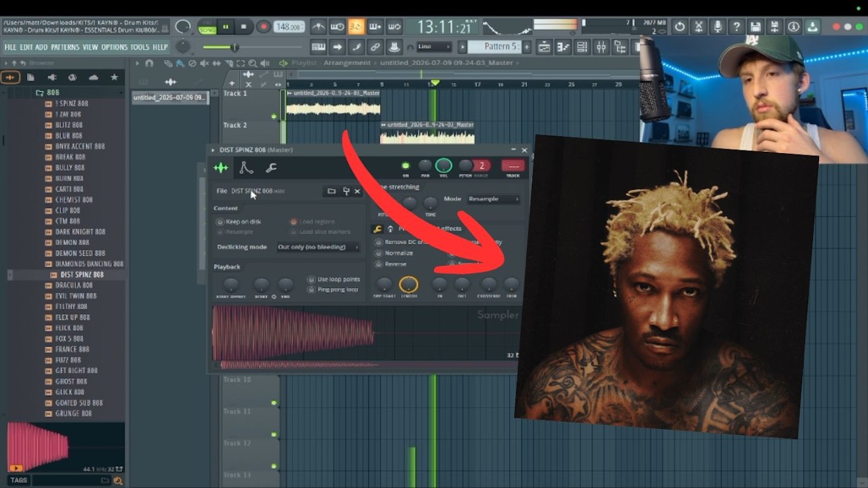Toggle the Keep on disk option

239,222
